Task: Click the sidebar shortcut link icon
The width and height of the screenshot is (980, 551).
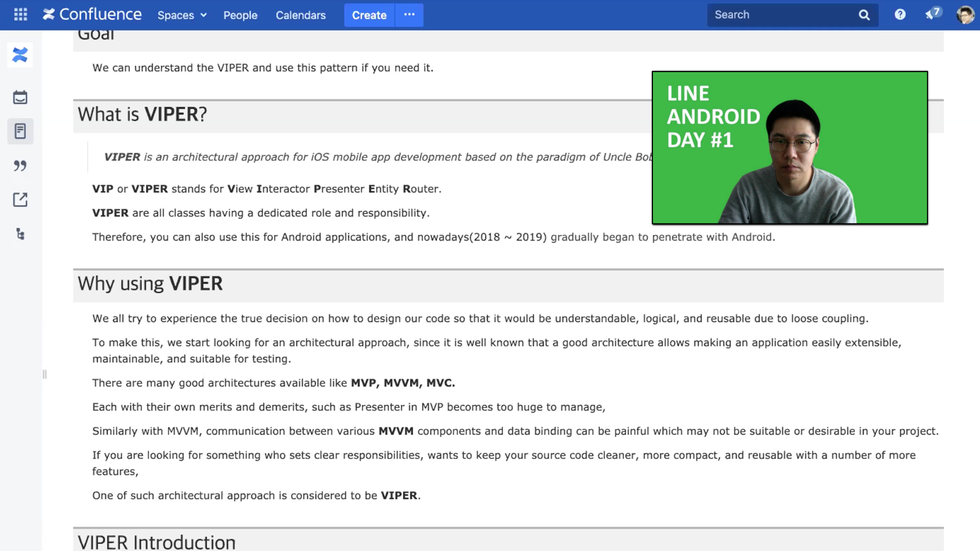Action: point(20,200)
